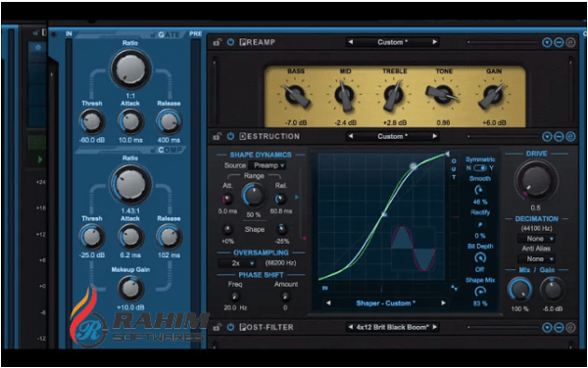Click the POST-FILTER section title
588x368 pixels.
[x=267, y=327]
